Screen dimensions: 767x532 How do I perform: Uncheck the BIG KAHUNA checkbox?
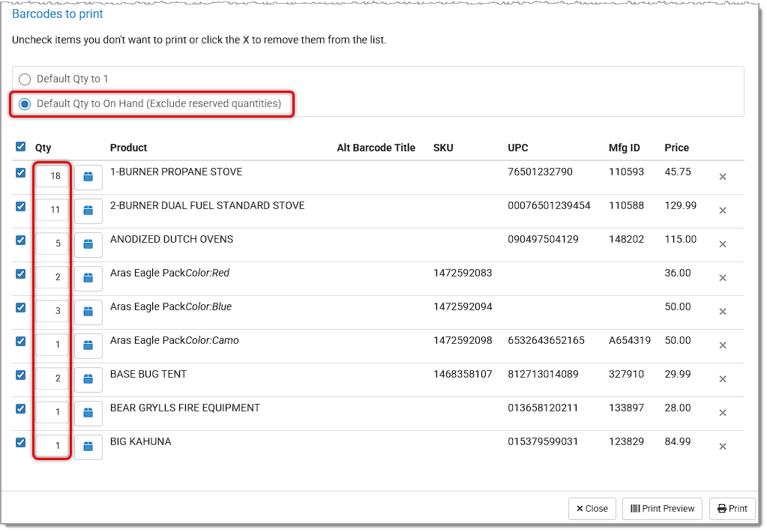(x=20, y=442)
